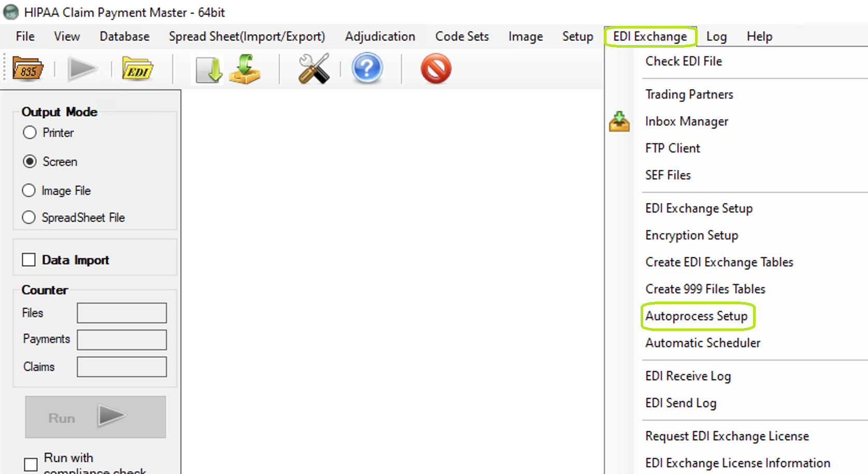868x474 pixels.
Task: Click the blue question mark help icon
Action: click(x=367, y=68)
